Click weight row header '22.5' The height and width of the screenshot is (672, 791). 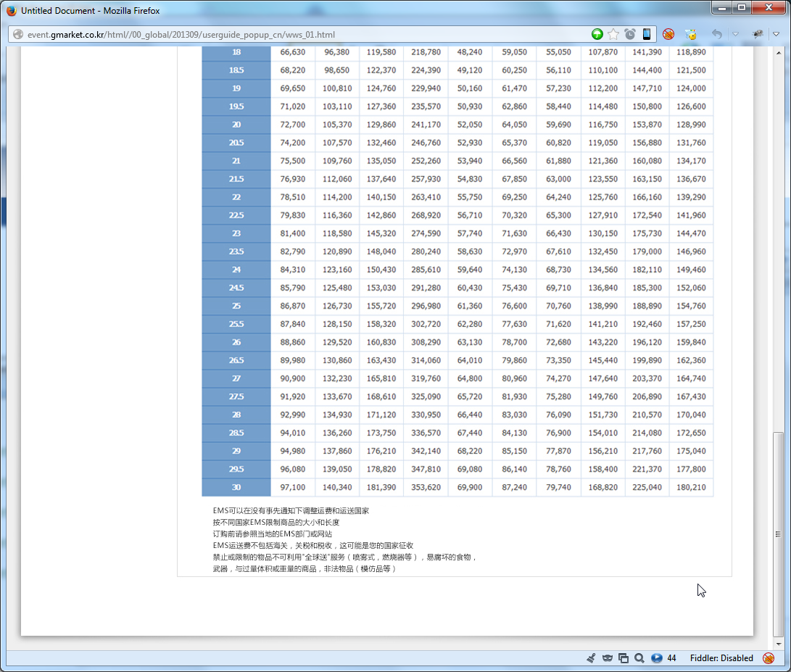click(236, 215)
